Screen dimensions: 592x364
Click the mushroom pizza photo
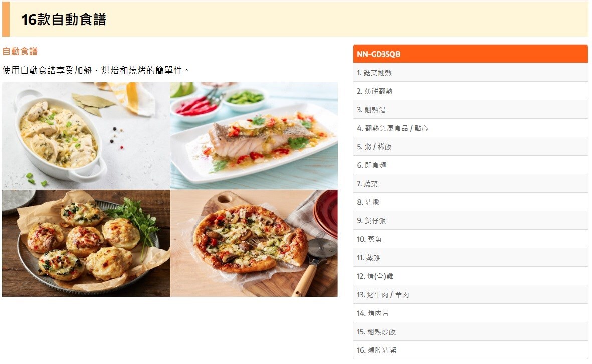click(x=254, y=243)
